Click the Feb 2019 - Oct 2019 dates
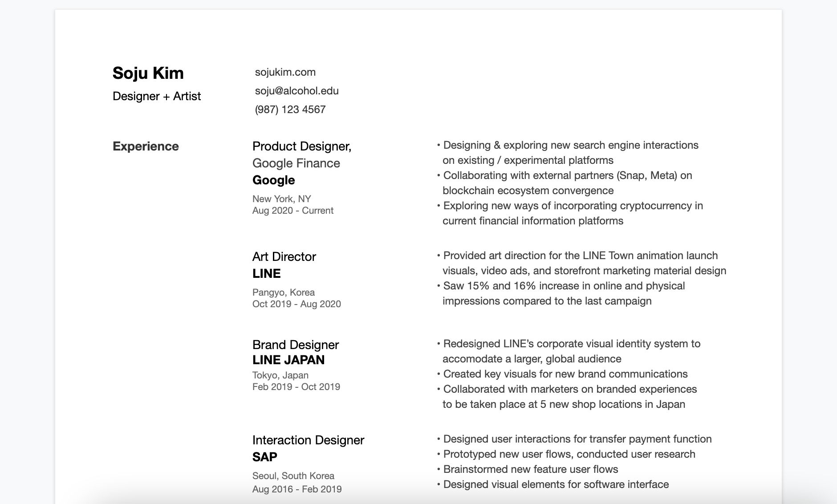837x504 pixels. [296, 387]
